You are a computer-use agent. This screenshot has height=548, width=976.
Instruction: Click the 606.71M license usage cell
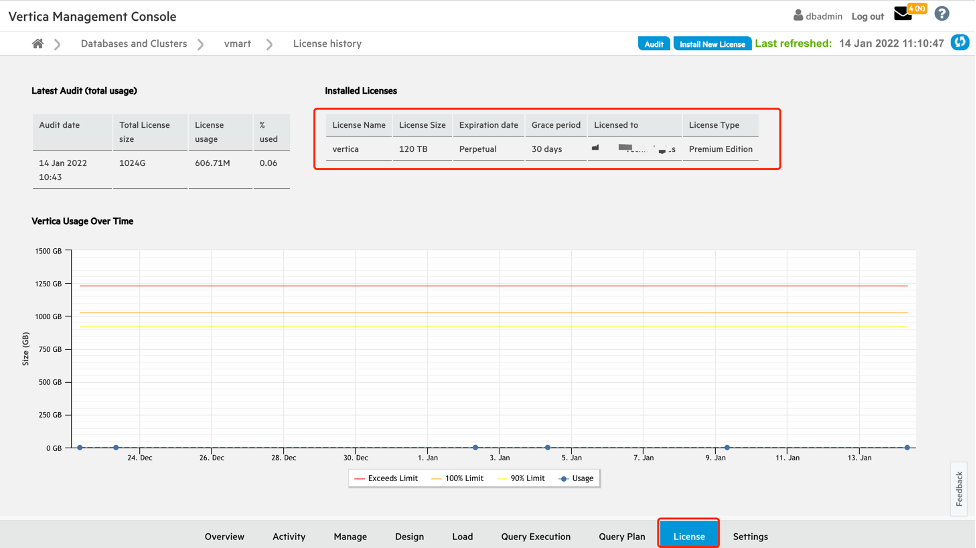220,170
